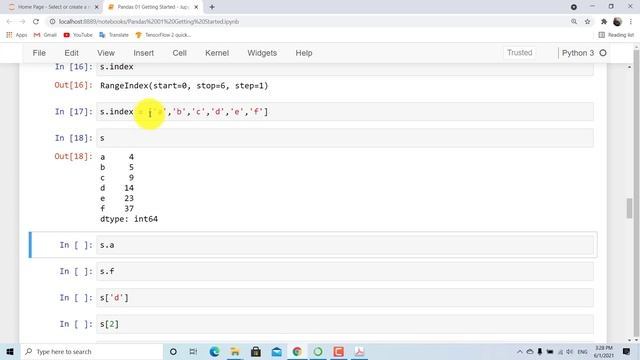Open the Help menu

pos(304,53)
